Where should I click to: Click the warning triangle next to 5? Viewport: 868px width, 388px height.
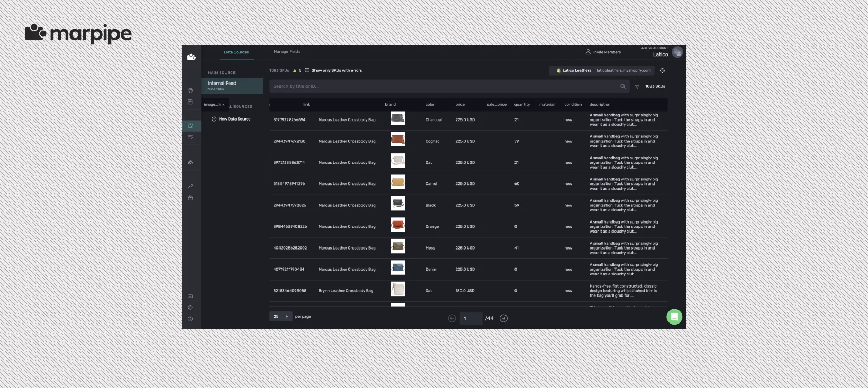(x=295, y=70)
